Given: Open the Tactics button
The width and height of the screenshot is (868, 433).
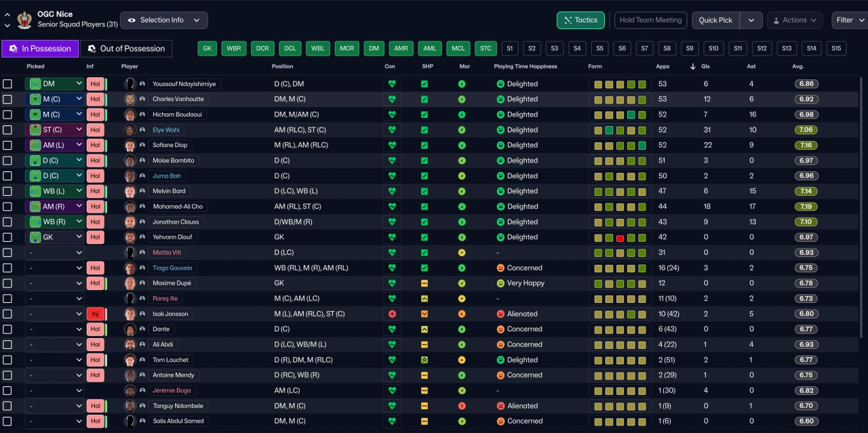Looking at the screenshot, I should pyautogui.click(x=580, y=20).
